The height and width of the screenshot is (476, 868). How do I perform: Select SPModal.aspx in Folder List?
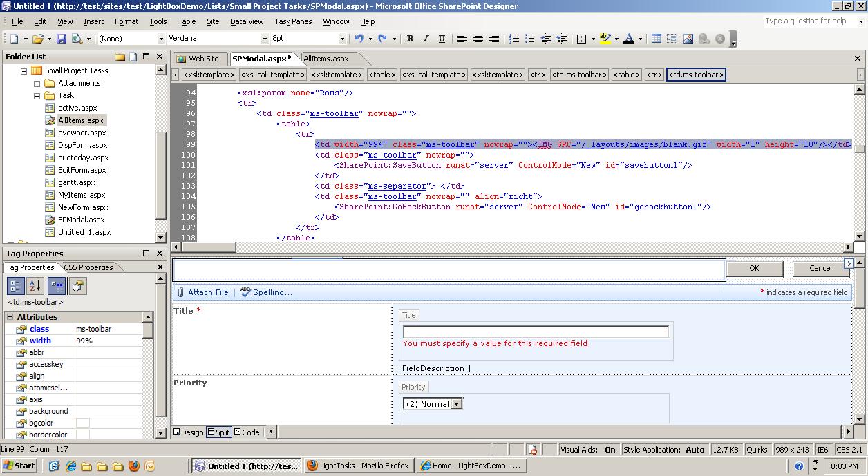pyautogui.click(x=81, y=220)
